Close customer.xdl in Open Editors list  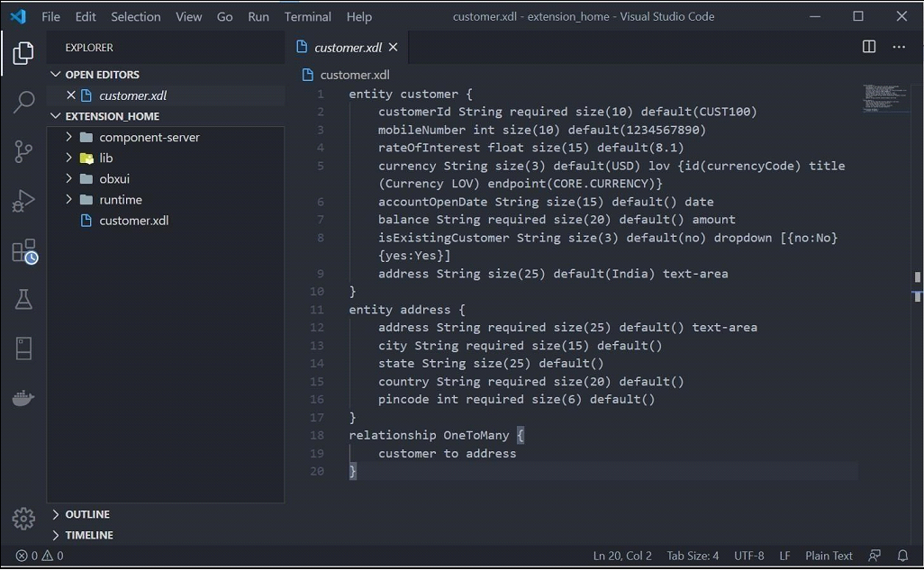click(71, 95)
